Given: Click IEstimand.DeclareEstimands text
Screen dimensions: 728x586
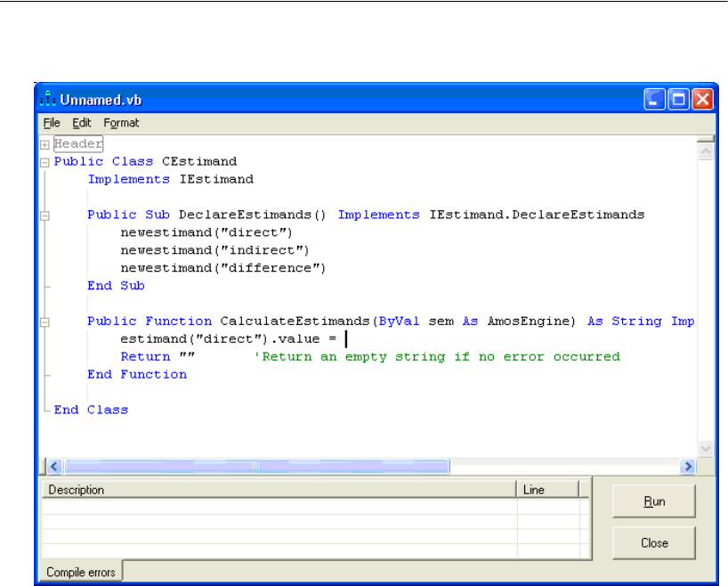Looking at the screenshot, I should 537,215.
